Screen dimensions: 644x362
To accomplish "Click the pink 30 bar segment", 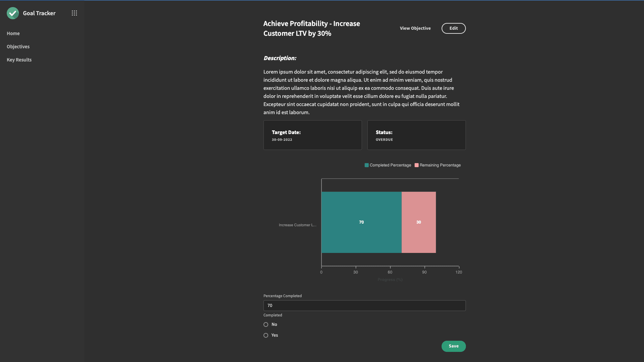I will pyautogui.click(x=419, y=222).
